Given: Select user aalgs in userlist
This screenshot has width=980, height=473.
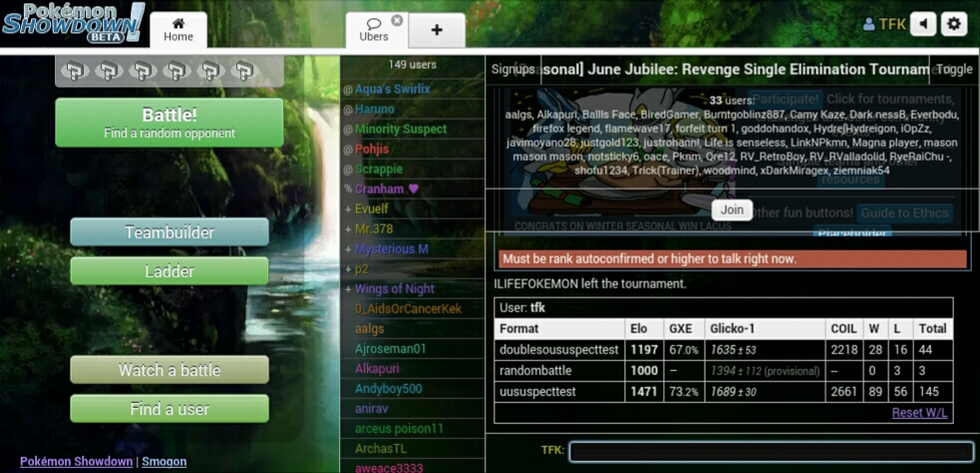Looking at the screenshot, I should 413,328.
